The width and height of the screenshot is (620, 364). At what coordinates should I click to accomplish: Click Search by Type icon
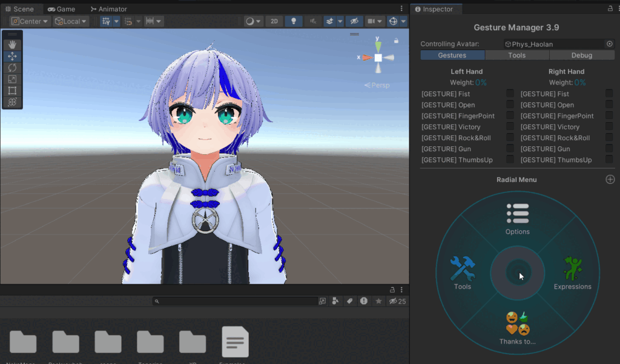[x=335, y=301]
